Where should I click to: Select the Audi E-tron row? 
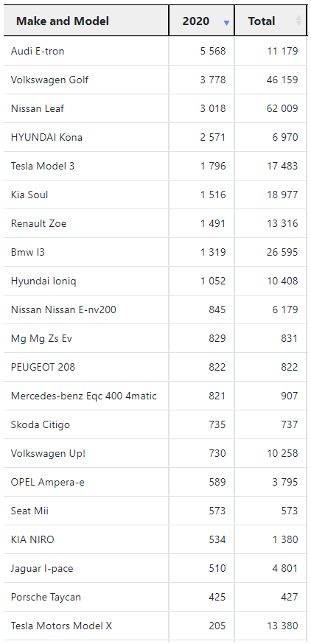click(155, 51)
